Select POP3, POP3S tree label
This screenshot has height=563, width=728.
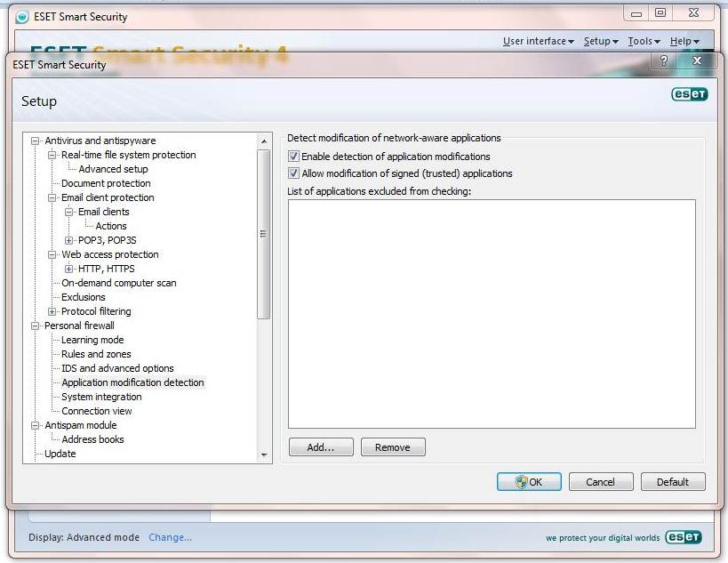[x=108, y=240]
